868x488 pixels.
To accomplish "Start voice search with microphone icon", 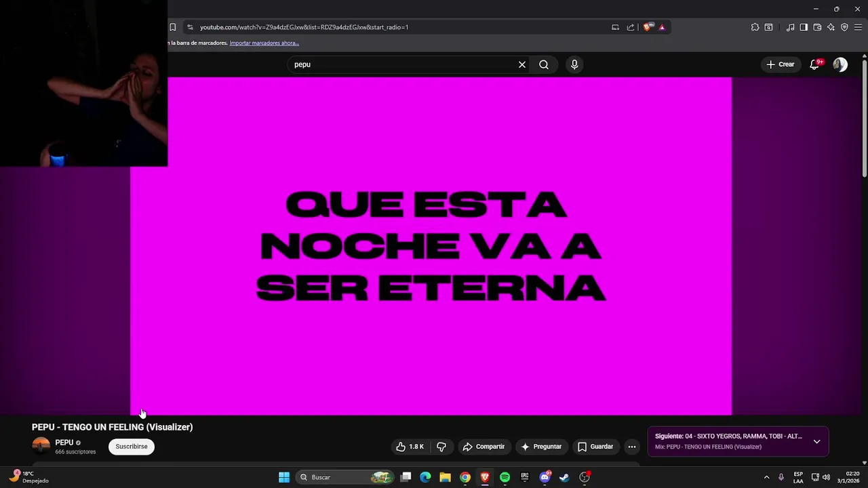I will [574, 64].
